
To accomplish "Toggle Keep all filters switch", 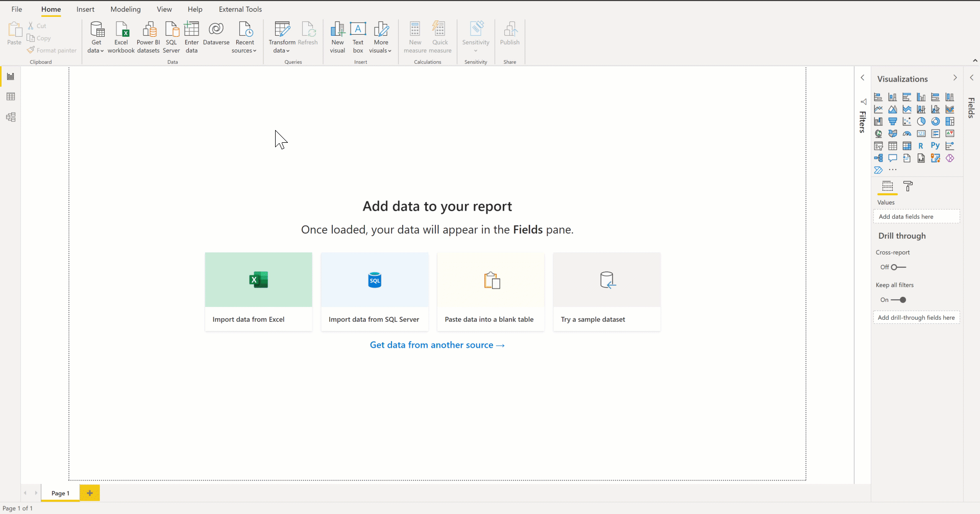I will point(898,300).
